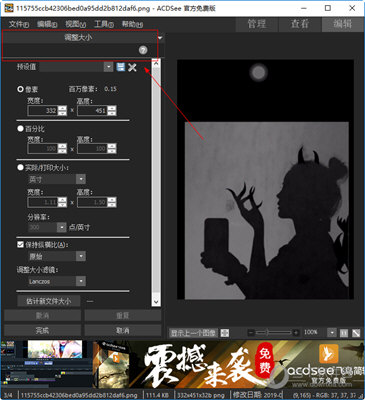Viewport: 365px width, 400px height.
Task: Click the panel scrollbar up arrow
Action: 156,63
